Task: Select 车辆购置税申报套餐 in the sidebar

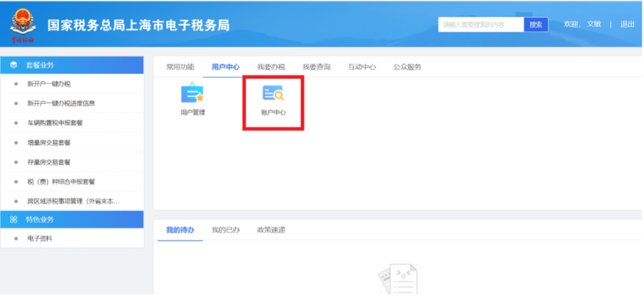Action: (55, 123)
